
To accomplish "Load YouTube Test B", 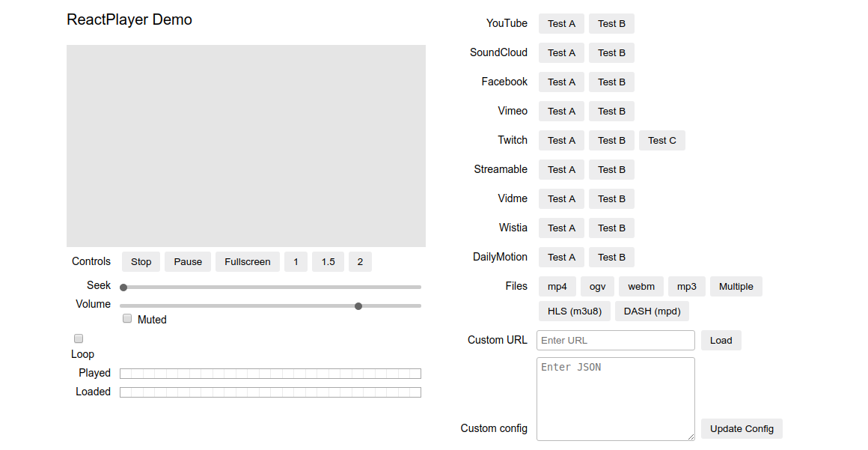I will (x=611, y=24).
